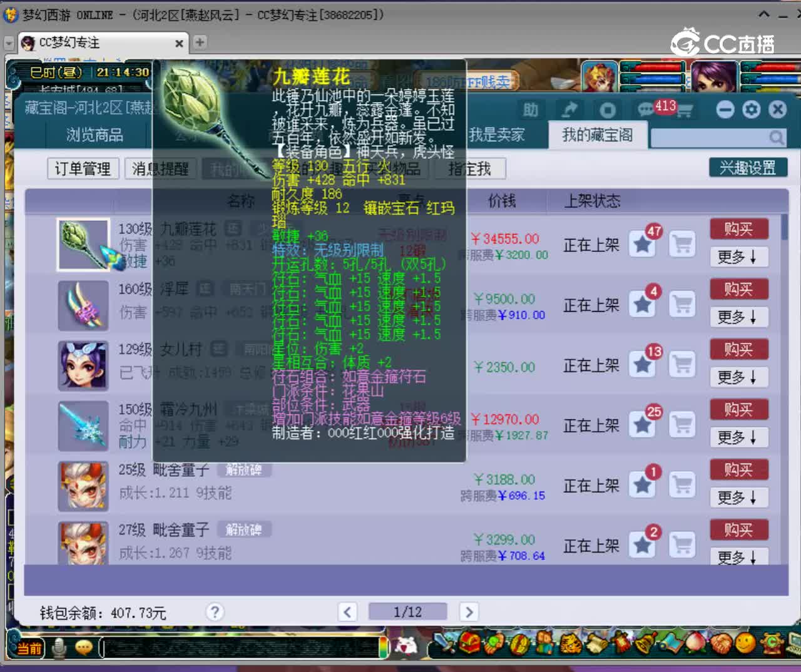801x672 pixels.
Task: Click the 九瓣莲花 item thumbnail
Action: pyautogui.click(x=84, y=245)
